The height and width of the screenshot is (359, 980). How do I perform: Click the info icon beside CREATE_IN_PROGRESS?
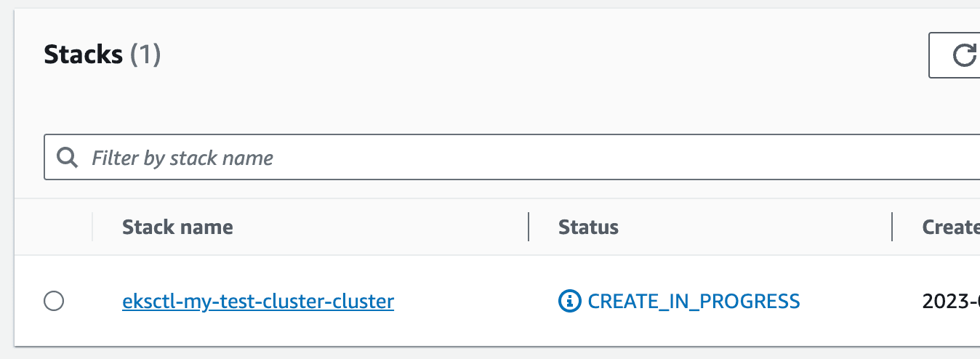pos(570,300)
